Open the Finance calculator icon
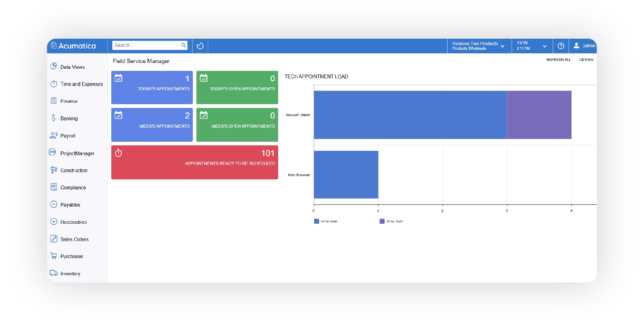Viewport: 644px width, 324px height. (x=54, y=101)
